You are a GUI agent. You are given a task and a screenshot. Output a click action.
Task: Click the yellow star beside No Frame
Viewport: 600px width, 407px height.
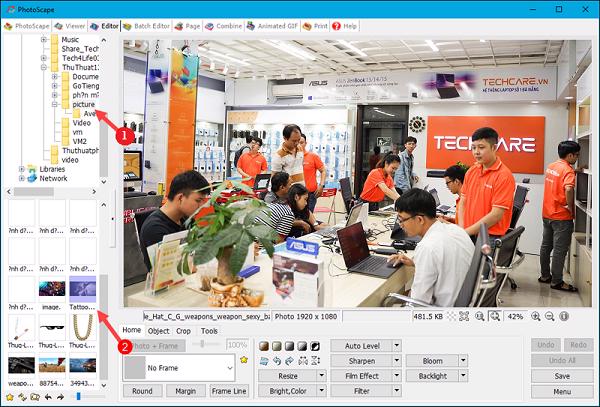coord(244,360)
